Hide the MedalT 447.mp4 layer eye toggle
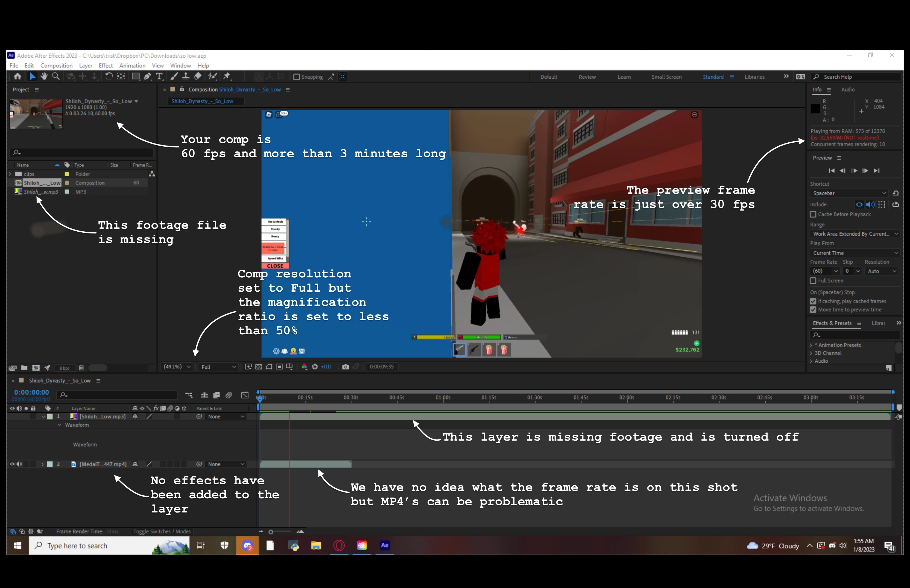 (x=12, y=464)
